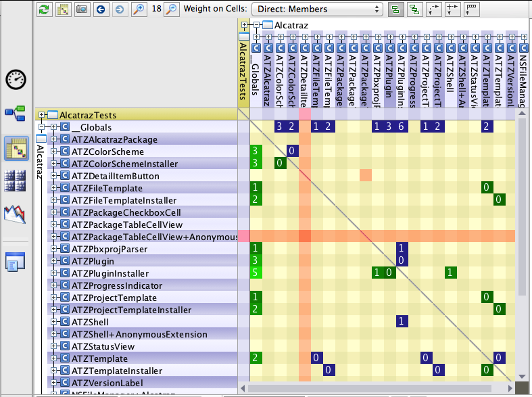Select the ATZProgressIndicator row

142,285
